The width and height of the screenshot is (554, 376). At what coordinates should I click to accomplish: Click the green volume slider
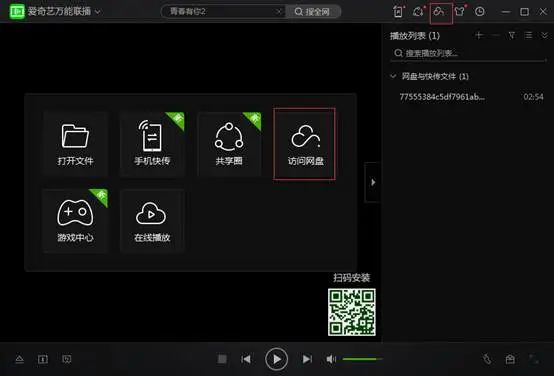coord(362,359)
